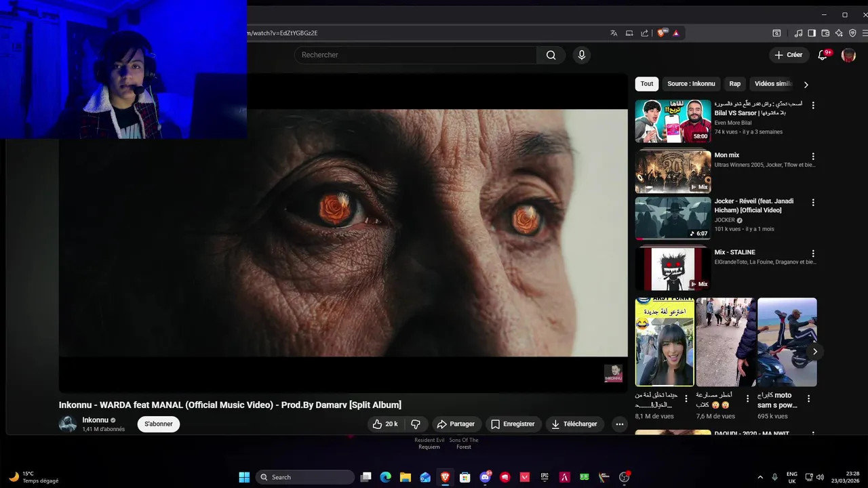Open Brave Wallet icon
This screenshot has width=868, height=488.
825,33
